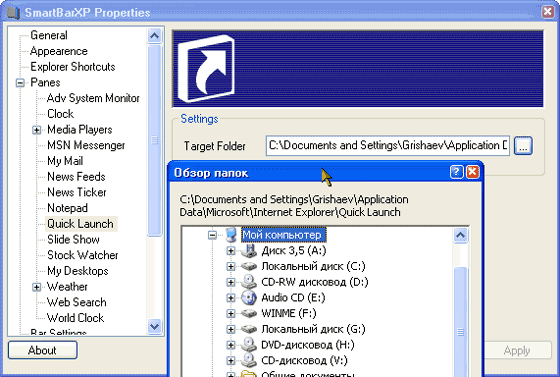Click the DVD-дисковод (H:) drive icon
This screenshot has height=377, width=560.
pos(249,345)
